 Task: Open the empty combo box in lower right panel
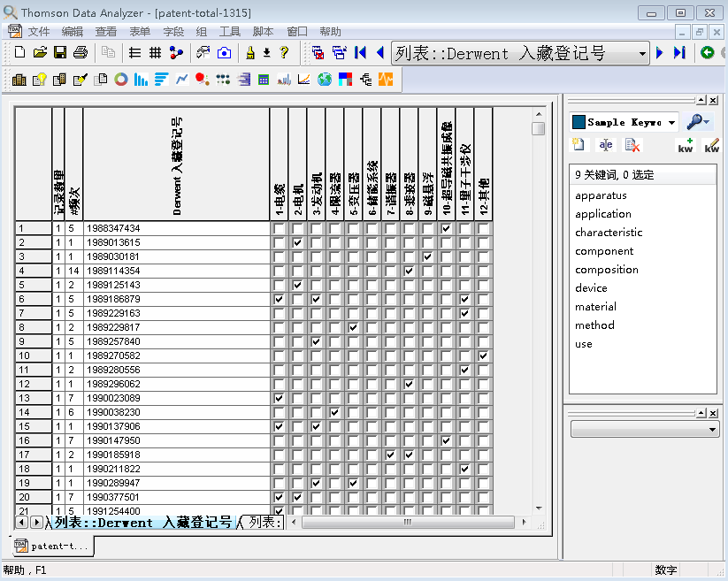(713, 429)
